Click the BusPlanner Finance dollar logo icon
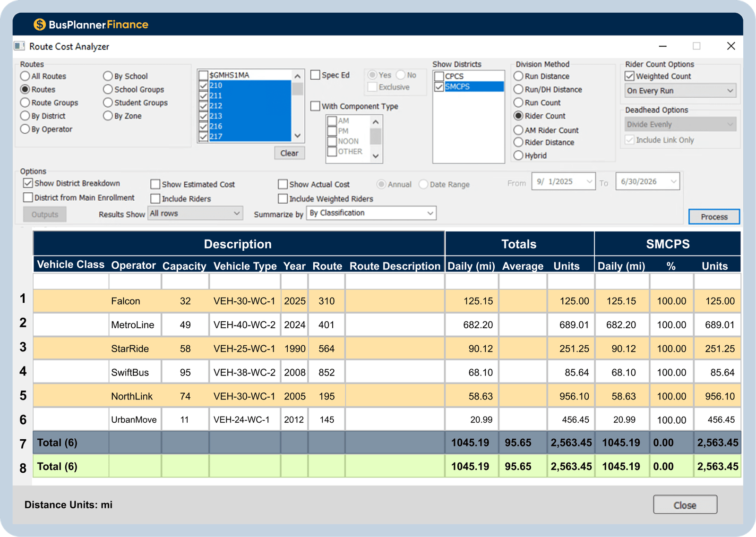The width and height of the screenshot is (756, 537). (39, 25)
